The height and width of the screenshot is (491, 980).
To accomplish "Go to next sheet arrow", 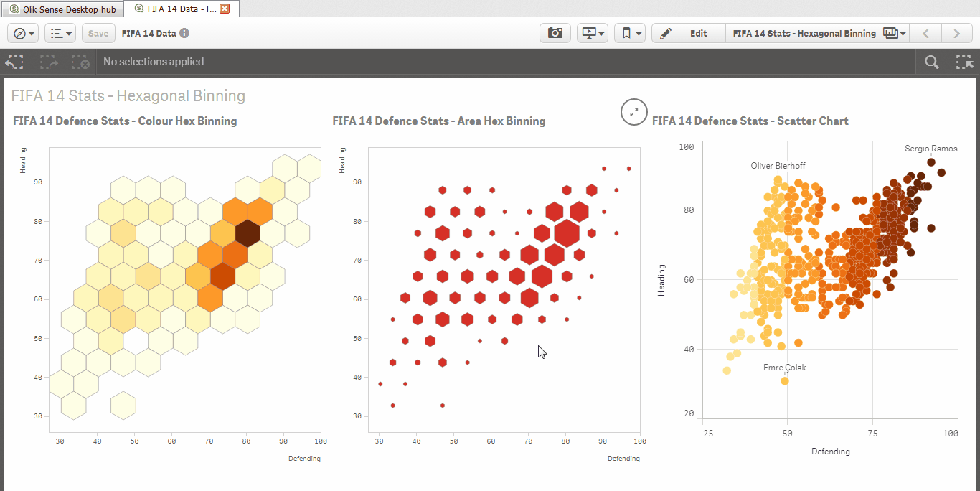I will pos(956,33).
